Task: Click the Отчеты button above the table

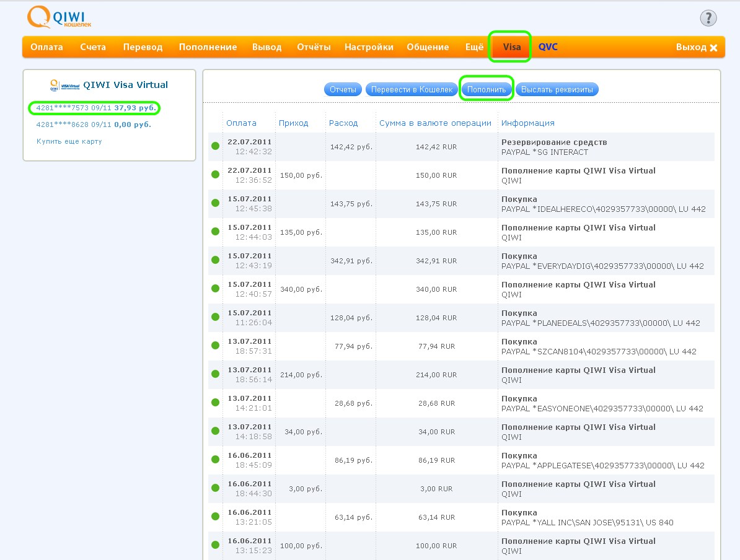Action: tap(343, 90)
